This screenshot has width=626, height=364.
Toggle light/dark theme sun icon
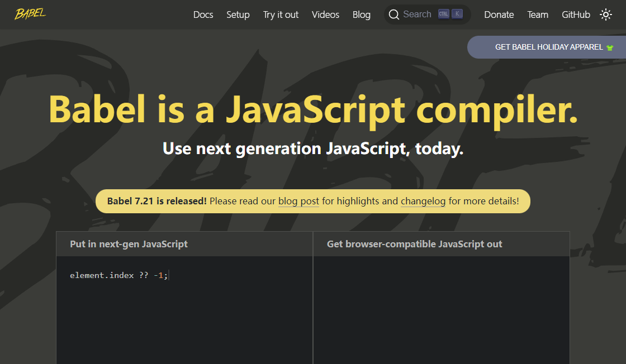point(606,15)
